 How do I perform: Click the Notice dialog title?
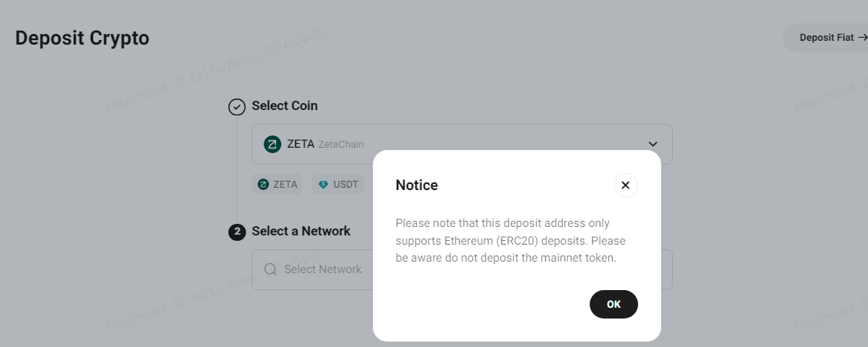[417, 185]
